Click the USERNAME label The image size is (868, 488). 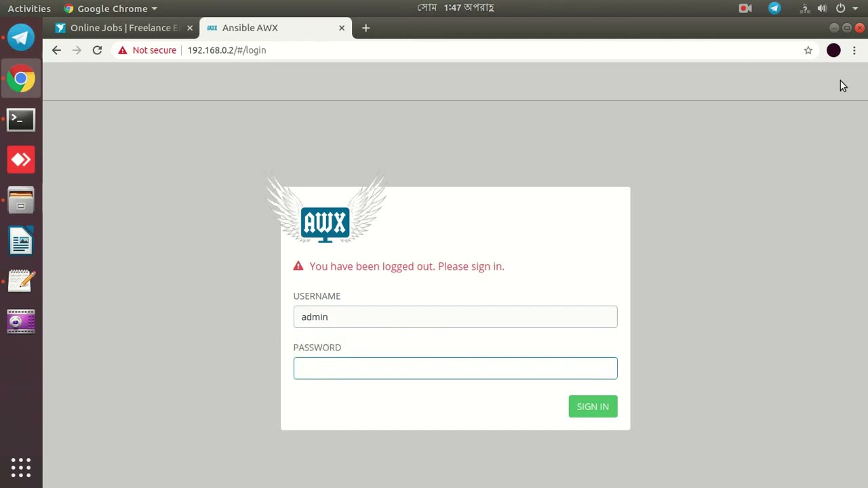click(x=317, y=296)
